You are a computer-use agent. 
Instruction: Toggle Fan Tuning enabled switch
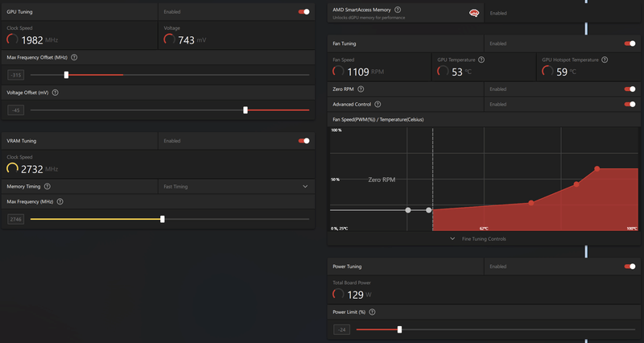(630, 43)
